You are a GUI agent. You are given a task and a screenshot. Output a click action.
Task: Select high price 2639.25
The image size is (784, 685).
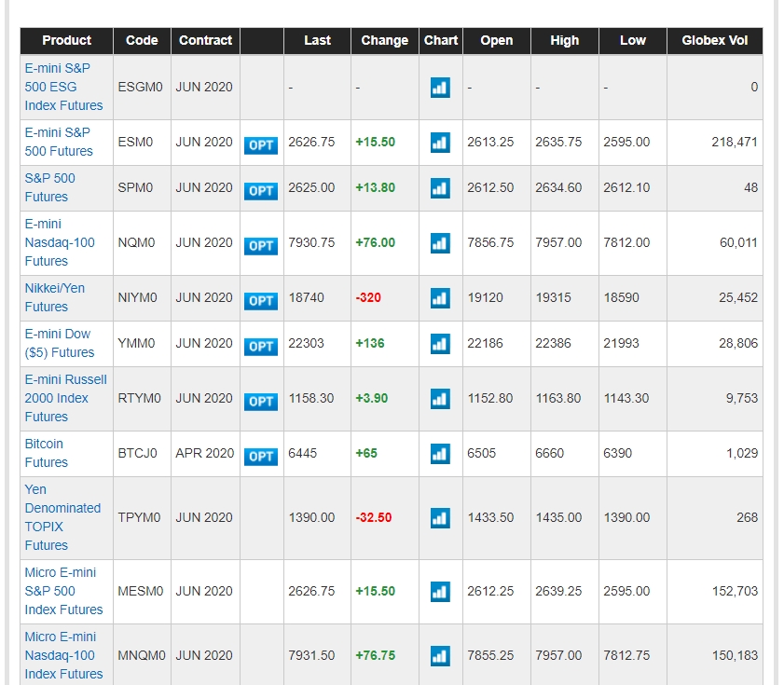point(558,591)
